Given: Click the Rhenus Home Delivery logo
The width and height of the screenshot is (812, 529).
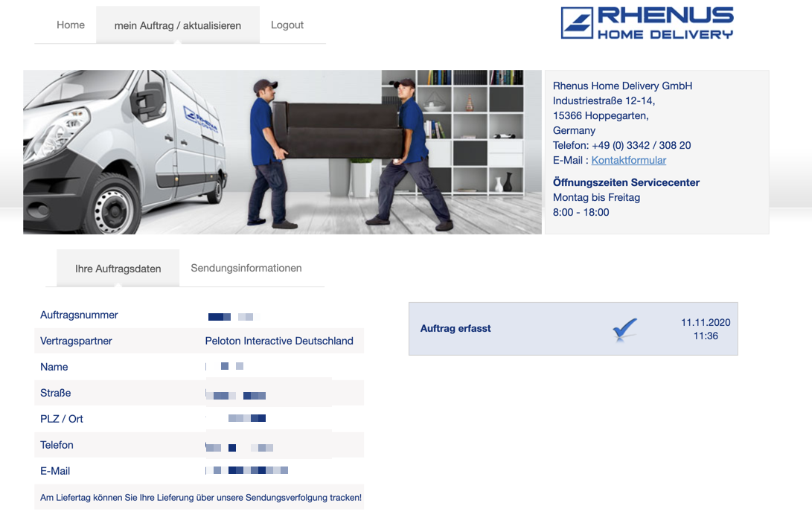Looking at the screenshot, I should click(x=646, y=23).
